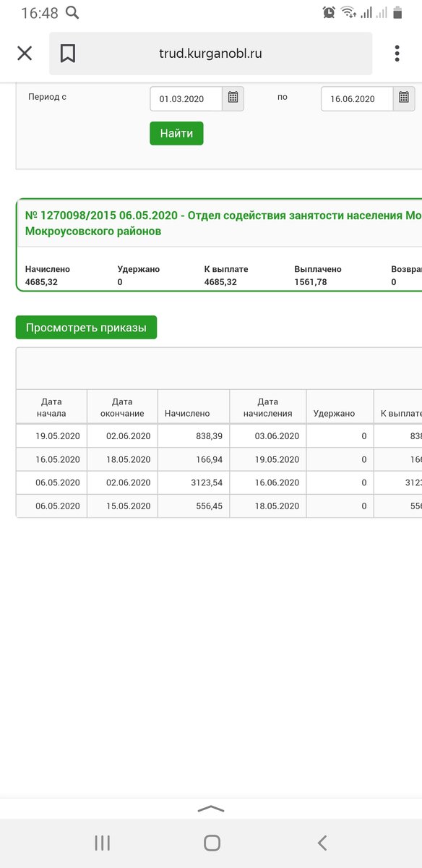Select accrued amount 838,39 cell
The width and height of the screenshot is (422, 868).
[194, 436]
